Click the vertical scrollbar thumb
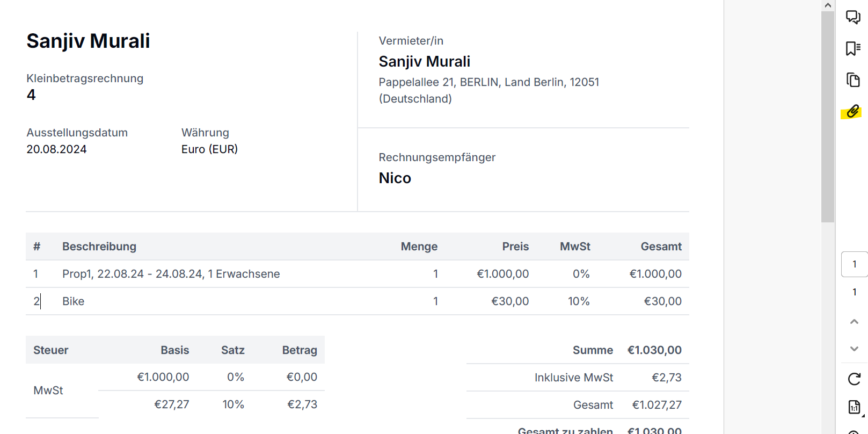Viewport: 868px width, 434px height. [x=828, y=115]
